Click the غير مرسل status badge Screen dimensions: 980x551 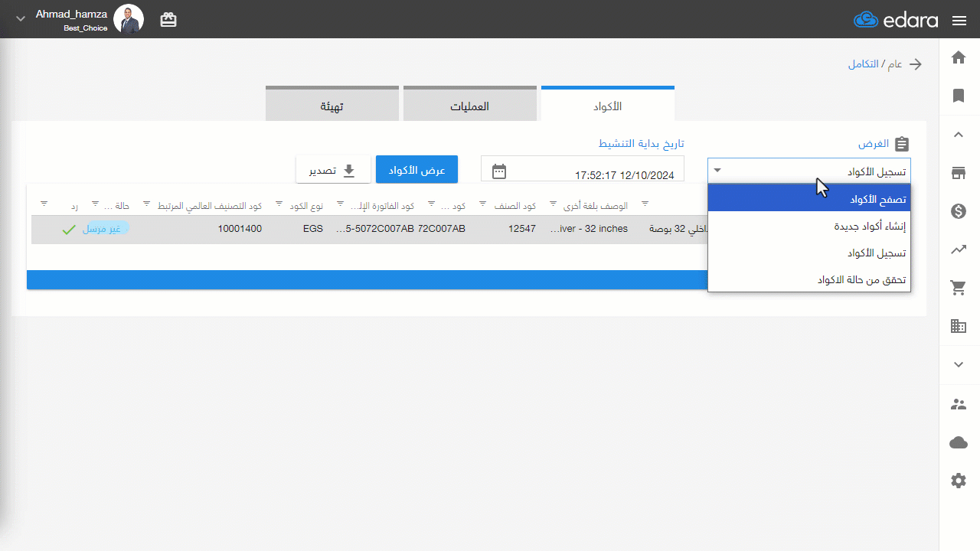(106, 228)
